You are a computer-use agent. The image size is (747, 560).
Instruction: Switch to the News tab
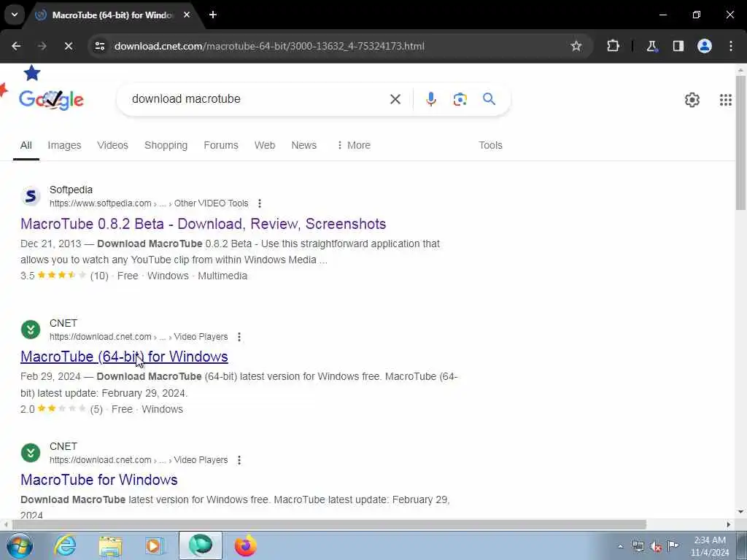(304, 145)
